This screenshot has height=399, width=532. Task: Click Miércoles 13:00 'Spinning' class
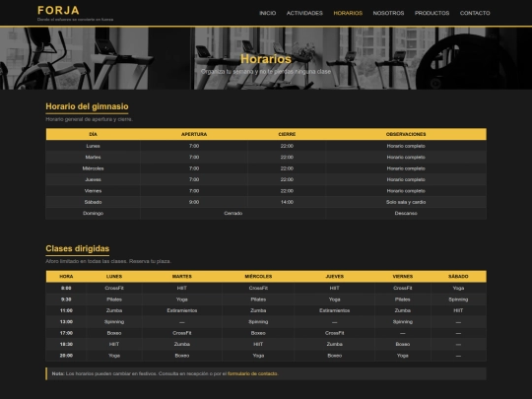coord(258,321)
